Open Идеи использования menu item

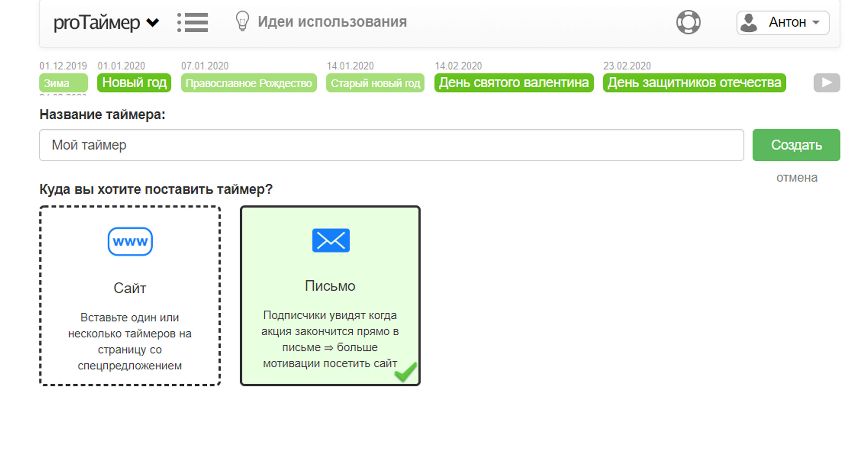click(x=332, y=22)
